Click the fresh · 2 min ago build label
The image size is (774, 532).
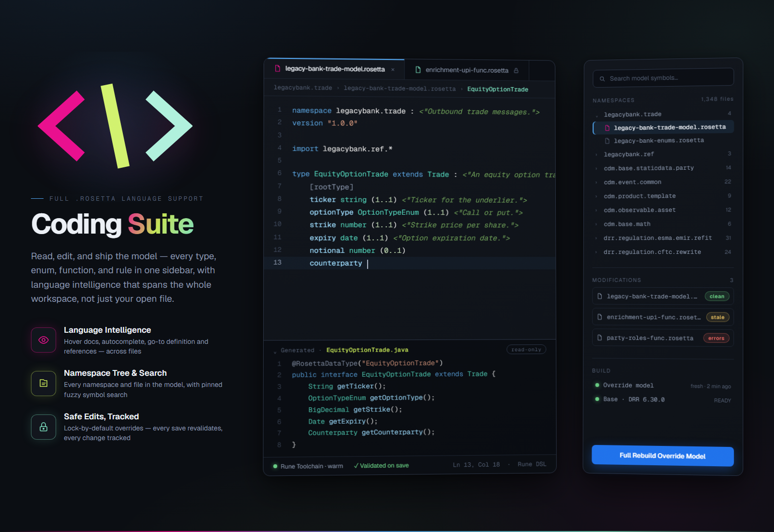[x=711, y=386]
